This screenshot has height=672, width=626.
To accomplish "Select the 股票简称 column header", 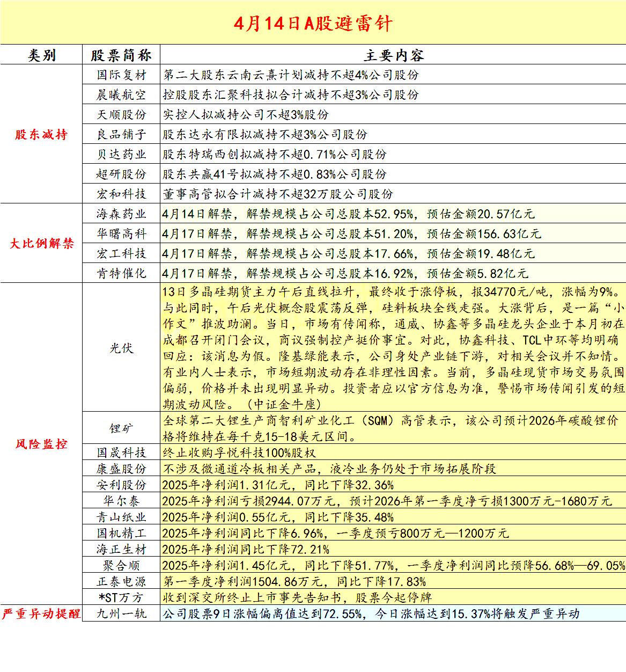I will 122,54.
